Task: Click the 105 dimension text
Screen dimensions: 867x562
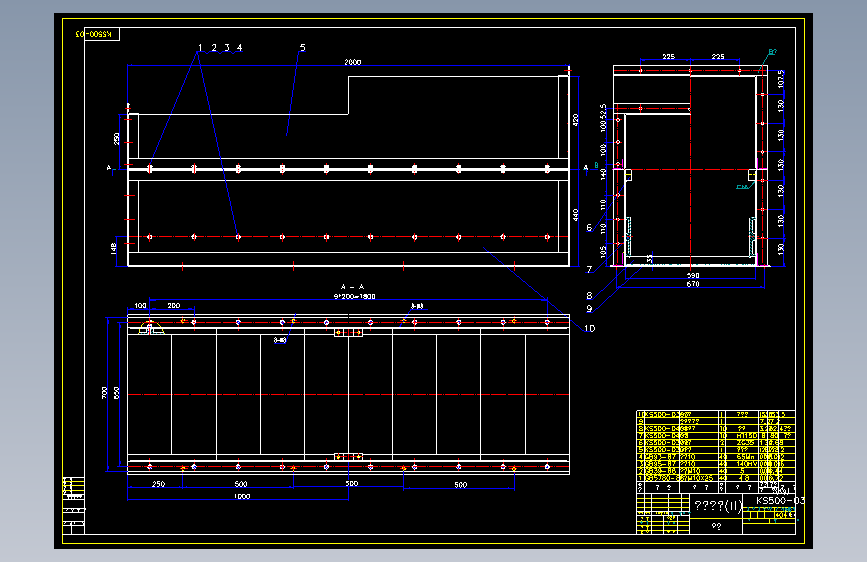Action: 603,251
